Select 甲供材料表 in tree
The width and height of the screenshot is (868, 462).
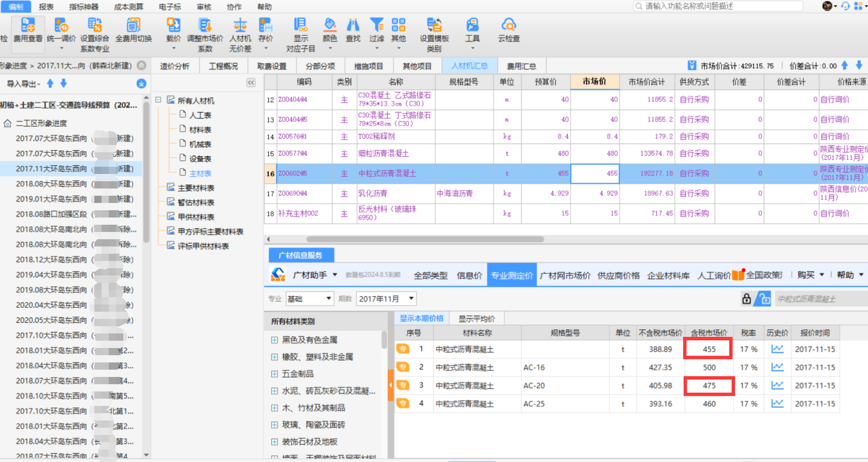196,217
